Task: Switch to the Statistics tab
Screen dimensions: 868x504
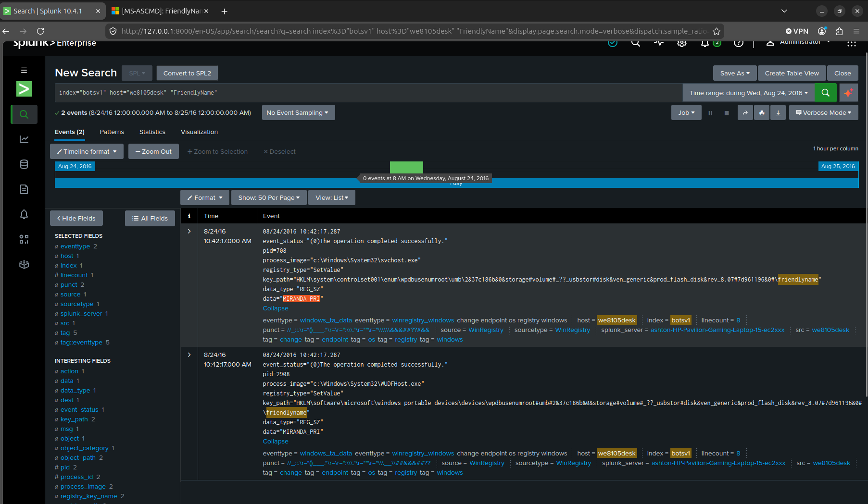Action: [x=152, y=132]
